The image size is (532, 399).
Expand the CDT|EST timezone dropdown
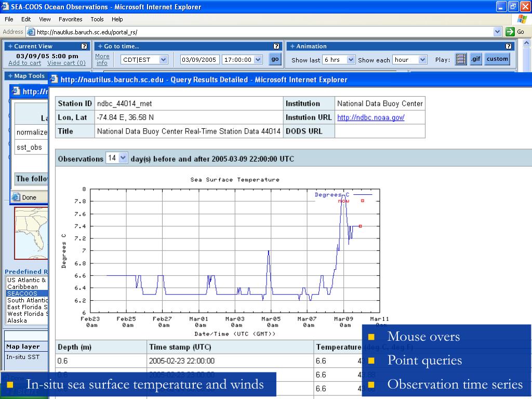coord(163,60)
